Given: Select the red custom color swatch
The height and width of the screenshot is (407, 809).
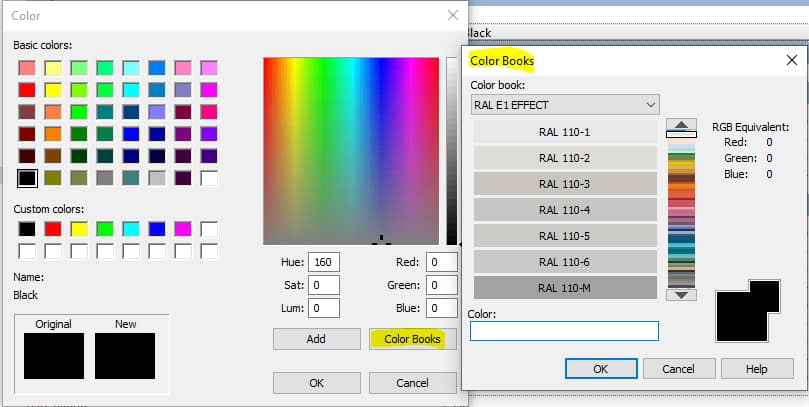Looking at the screenshot, I should [x=53, y=229].
